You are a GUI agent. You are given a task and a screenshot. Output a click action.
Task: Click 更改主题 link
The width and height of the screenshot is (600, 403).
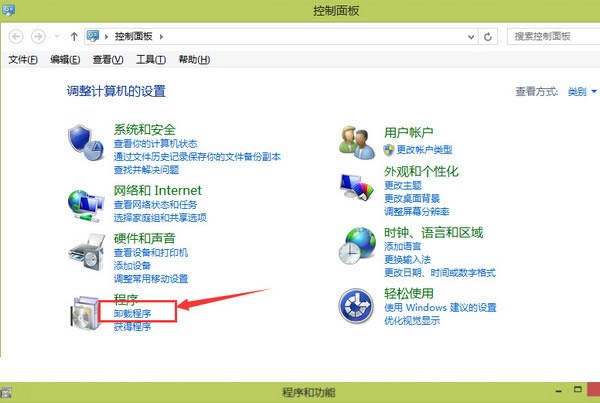click(x=403, y=186)
